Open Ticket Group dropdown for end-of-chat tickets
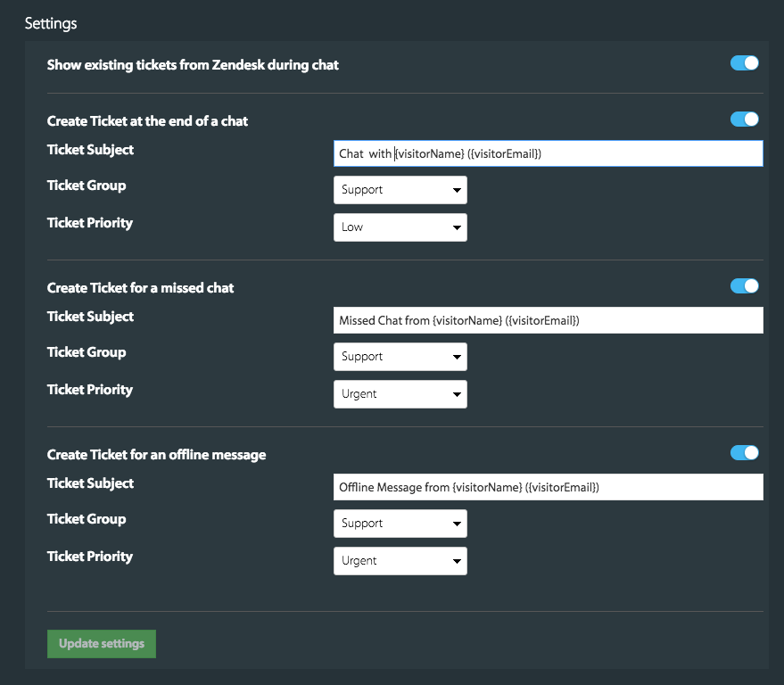 point(400,190)
